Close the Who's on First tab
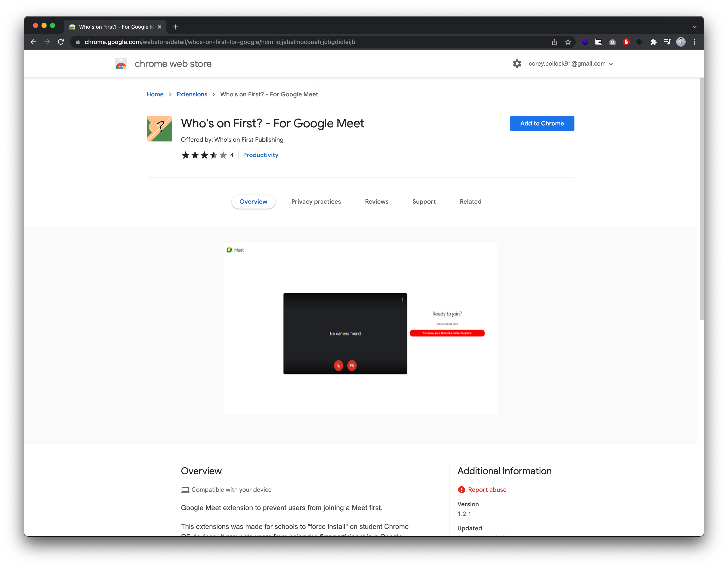 click(159, 27)
